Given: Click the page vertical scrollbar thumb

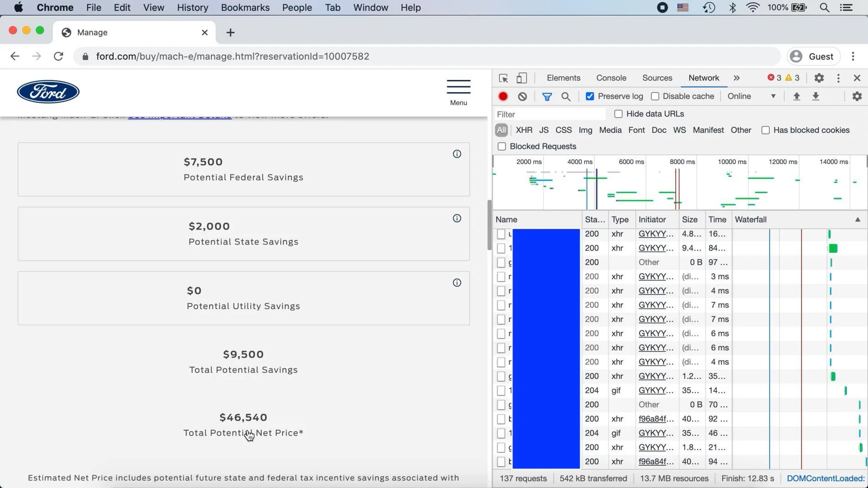Looking at the screenshot, I should point(489,225).
